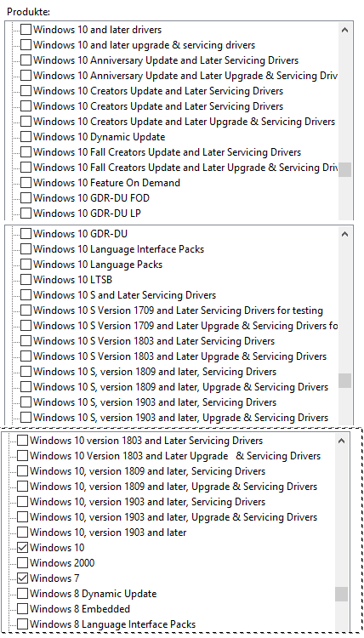Click scroll-up arrow of the first product list
This screenshot has height=638, width=364.
click(345, 30)
